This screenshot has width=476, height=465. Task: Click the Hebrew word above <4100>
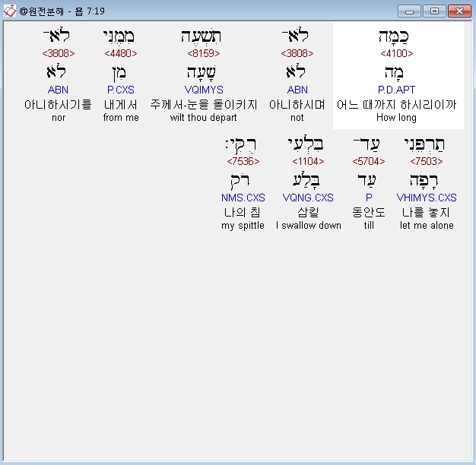point(394,36)
